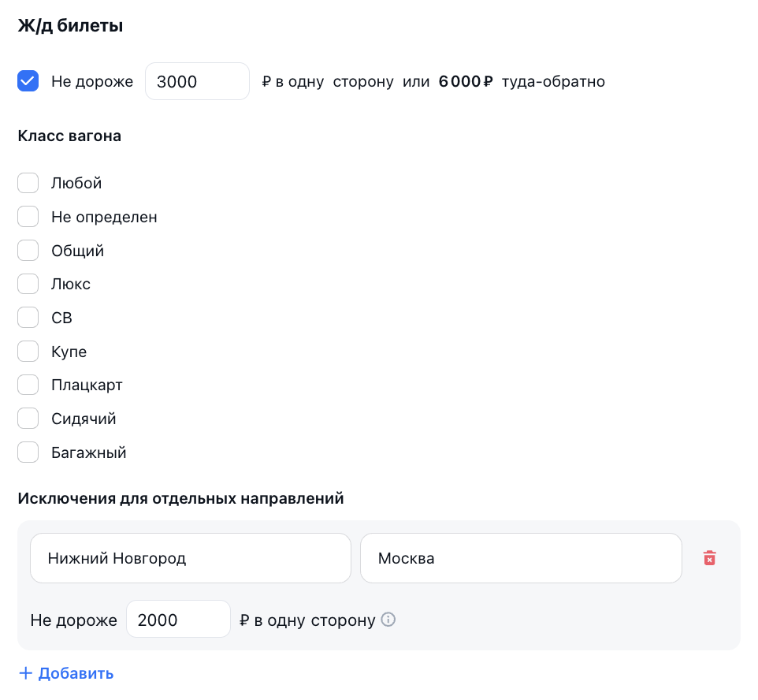Click the 3000 price limit input field
758x700 pixels.
pyautogui.click(x=197, y=81)
